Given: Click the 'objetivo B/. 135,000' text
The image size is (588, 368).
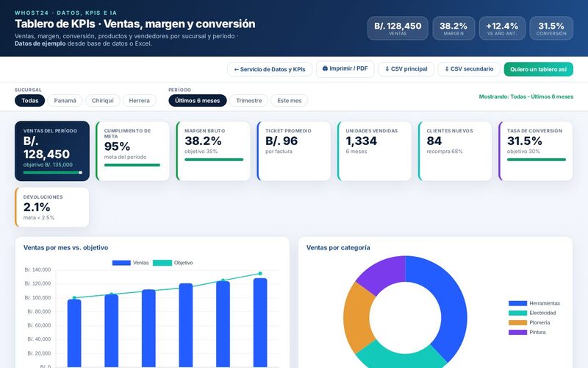Looking at the screenshot, I should pyautogui.click(x=48, y=165).
